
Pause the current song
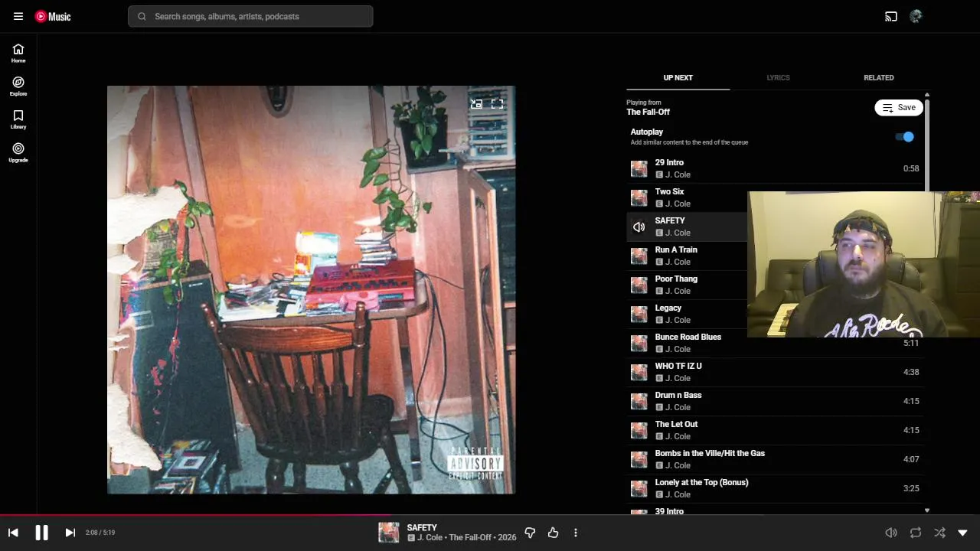pos(41,533)
